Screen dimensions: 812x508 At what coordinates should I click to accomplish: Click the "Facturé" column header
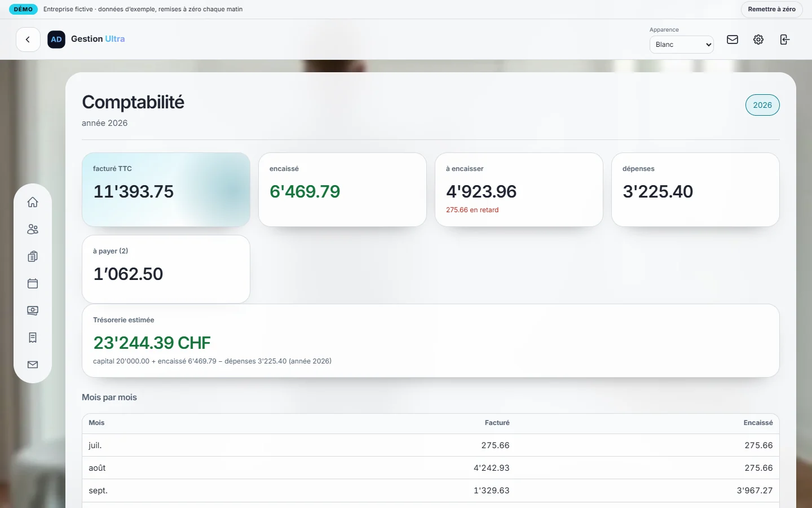[x=497, y=423]
